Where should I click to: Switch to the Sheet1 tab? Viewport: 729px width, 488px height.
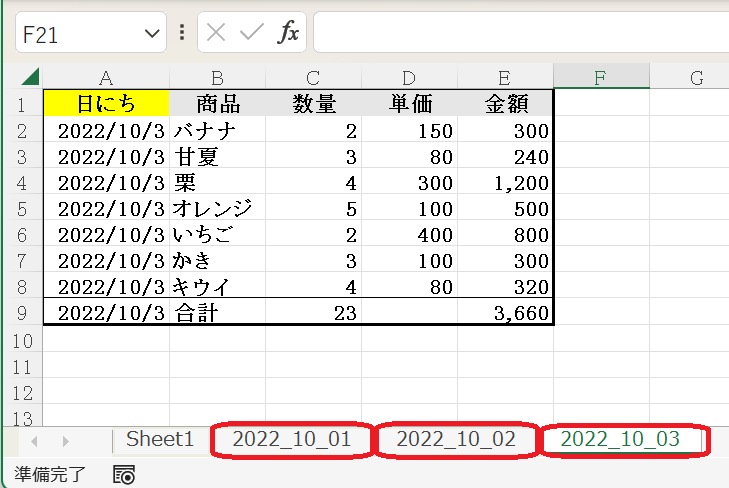pyautogui.click(x=160, y=439)
